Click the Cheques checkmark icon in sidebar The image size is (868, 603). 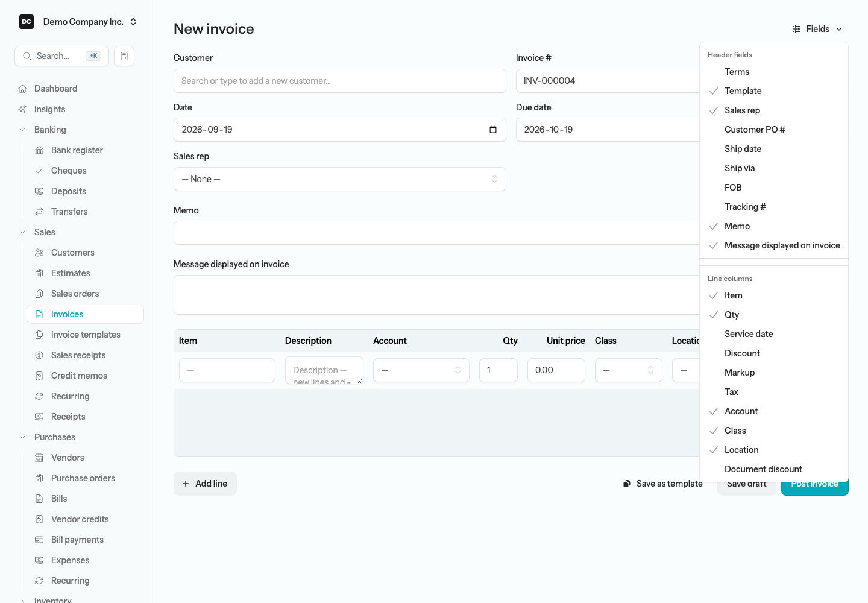tap(39, 171)
